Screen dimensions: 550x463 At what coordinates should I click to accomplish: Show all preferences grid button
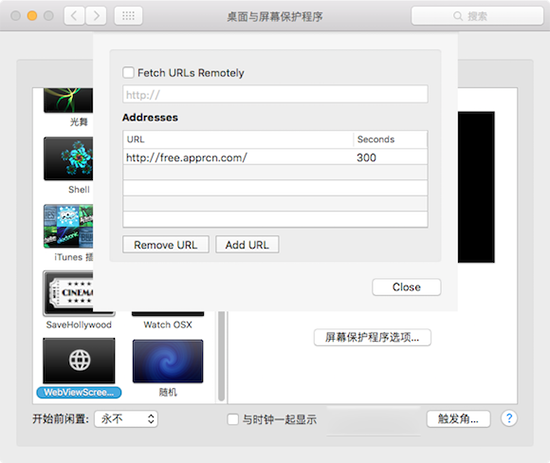tap(128, 16)
